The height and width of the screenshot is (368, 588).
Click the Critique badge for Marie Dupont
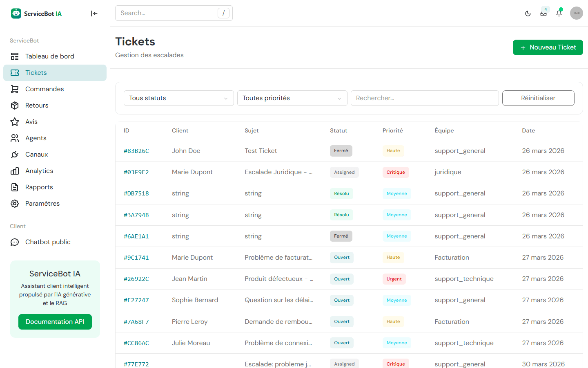[396, 172]
